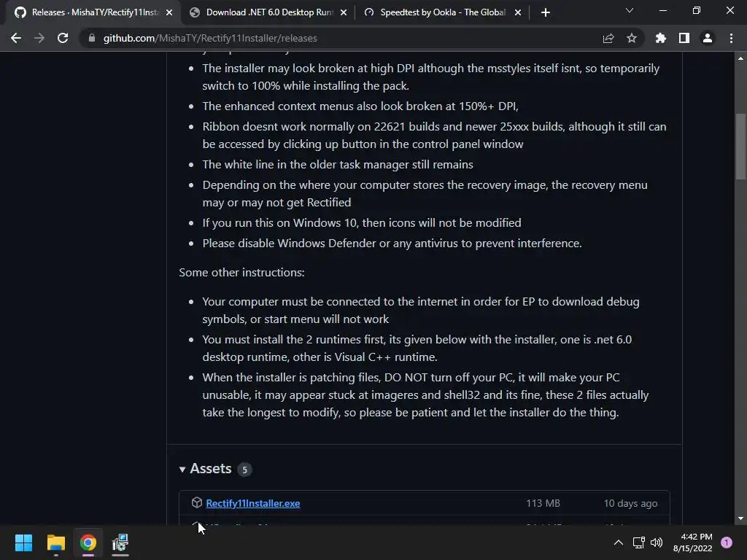Screen dimensions: 747x560
Task: Click the vertical scrollbar thumb
Action: pos(740,146)
